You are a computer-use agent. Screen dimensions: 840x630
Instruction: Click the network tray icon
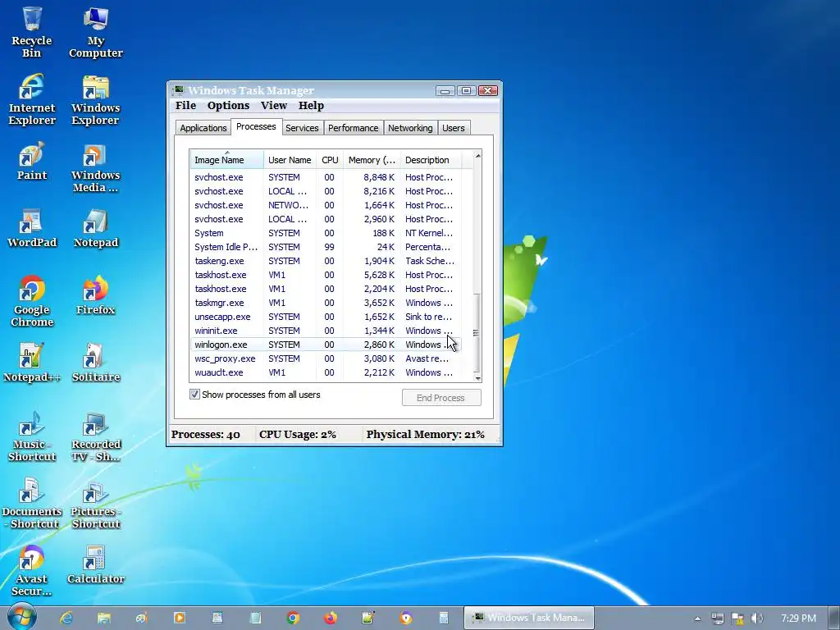pyautogui.click(x=717, y=619)
